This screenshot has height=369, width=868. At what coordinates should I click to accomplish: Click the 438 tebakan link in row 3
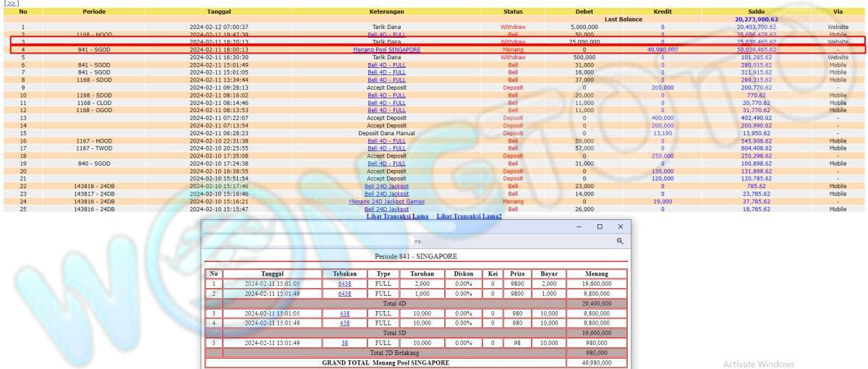pyautogui.click(x=344, y=314)
